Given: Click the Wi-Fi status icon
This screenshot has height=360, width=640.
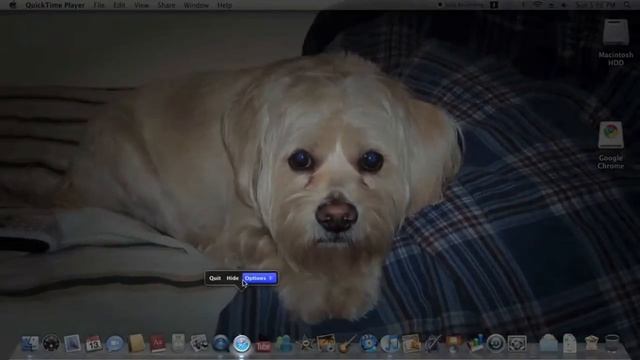Looking at the screenshot, I should (x=538, y=5).
